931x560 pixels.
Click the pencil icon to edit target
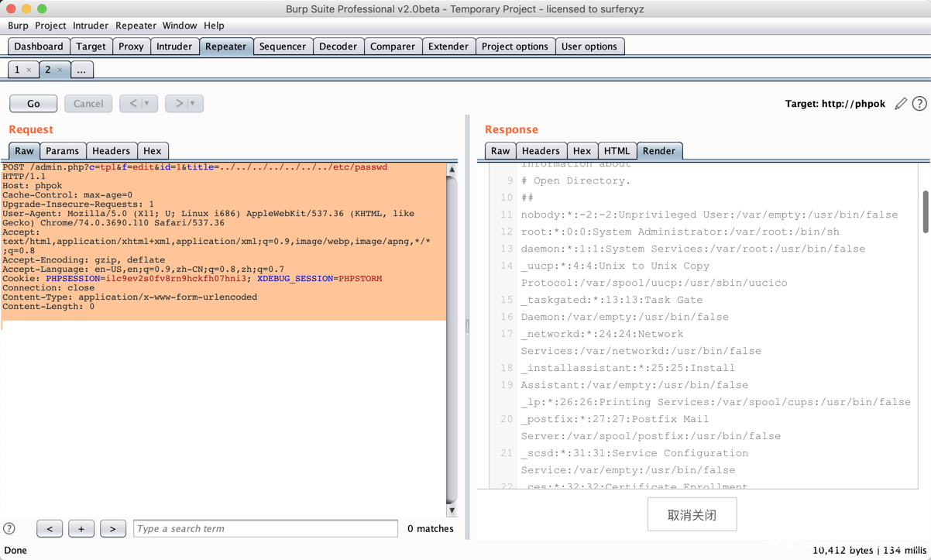click(x=901, y=104)
